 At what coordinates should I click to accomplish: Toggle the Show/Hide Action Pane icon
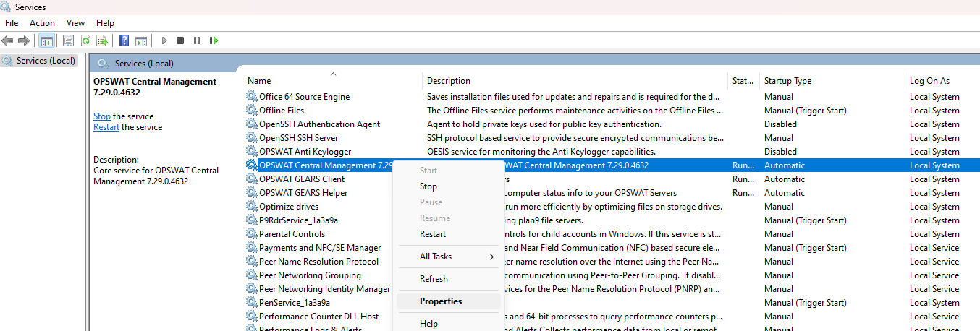[x=141, y=40]
